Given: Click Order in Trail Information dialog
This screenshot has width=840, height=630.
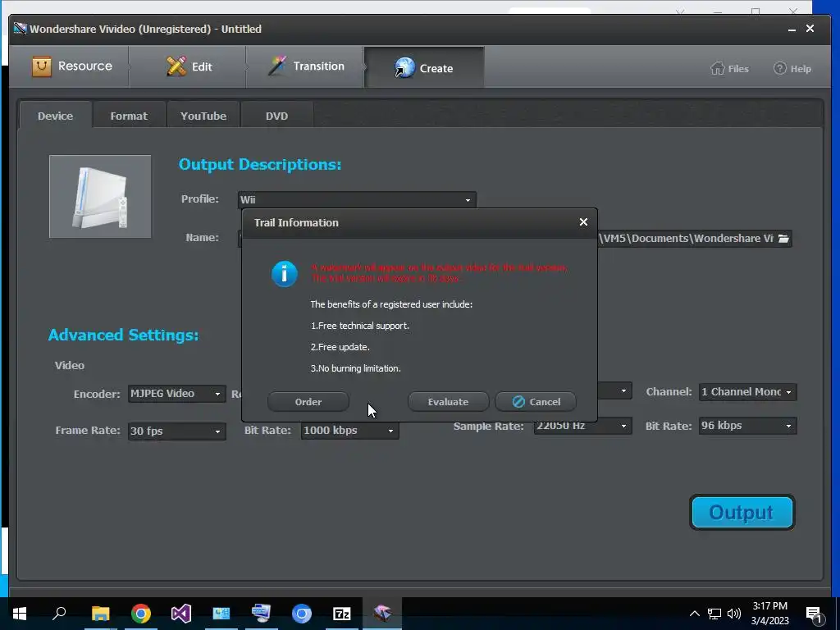Looking at the screenshot, I should coord(308,402).
